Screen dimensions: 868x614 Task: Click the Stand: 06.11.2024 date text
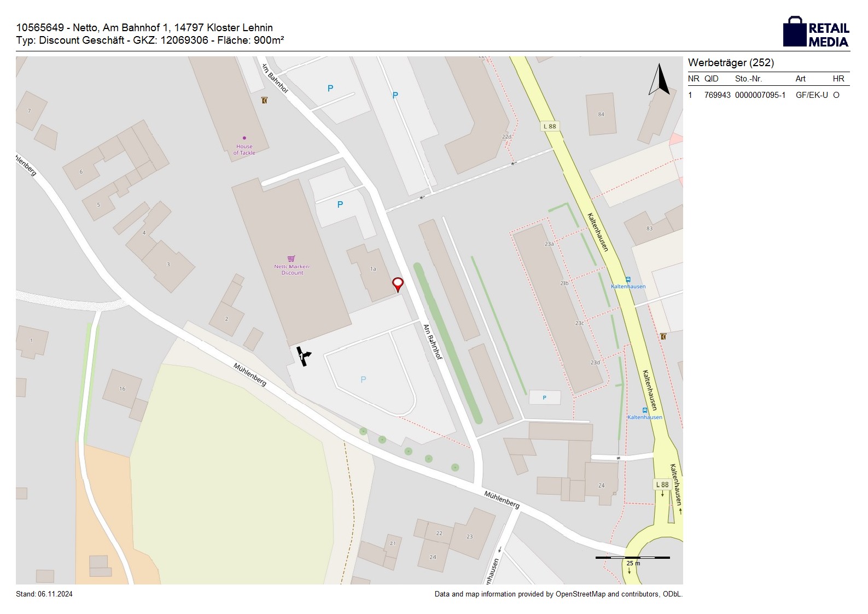(x=44, y=594)
